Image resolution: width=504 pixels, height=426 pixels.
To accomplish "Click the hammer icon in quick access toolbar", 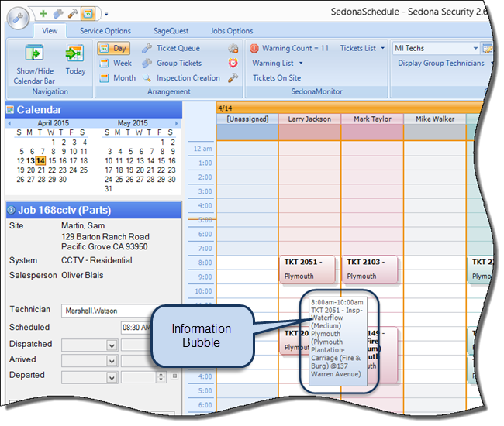I will click(x=73, y=13).
